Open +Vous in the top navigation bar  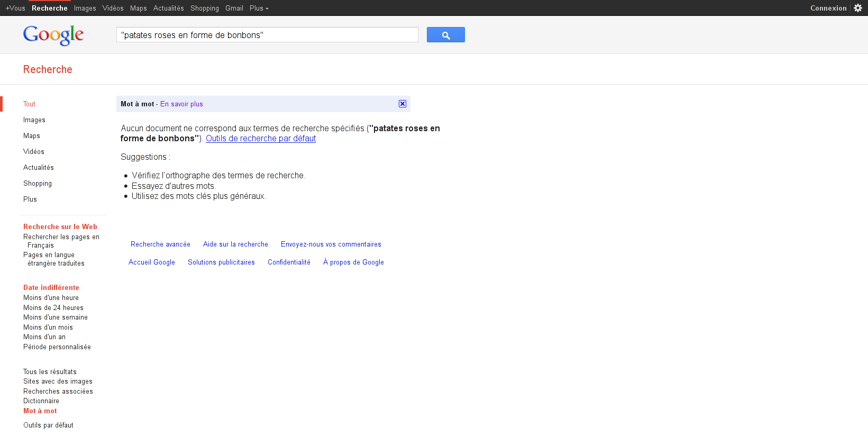15,8
